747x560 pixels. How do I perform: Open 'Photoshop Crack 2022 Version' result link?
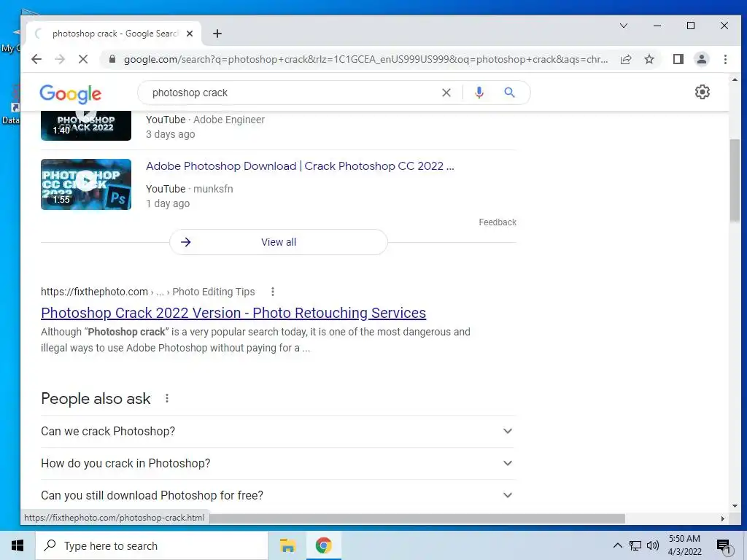[233, 313]
